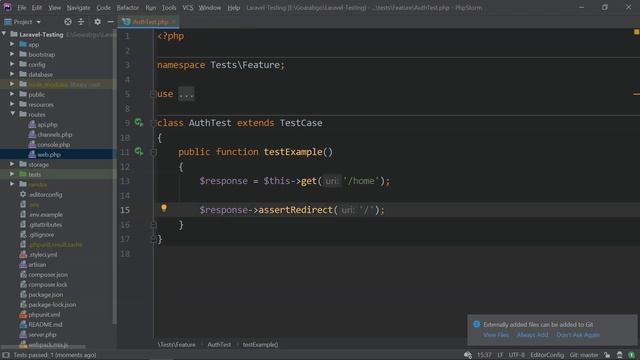Click the EditorConfig status bar item

tap(547, 355)
